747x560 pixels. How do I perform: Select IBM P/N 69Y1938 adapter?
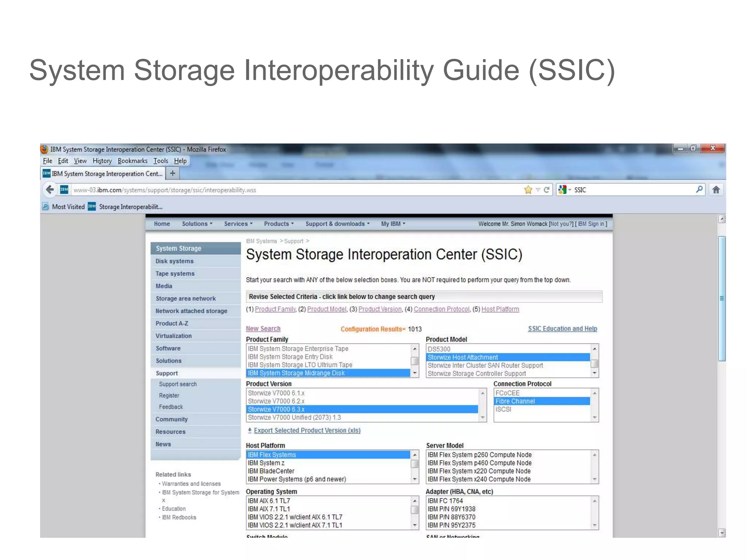pos(508,509)
